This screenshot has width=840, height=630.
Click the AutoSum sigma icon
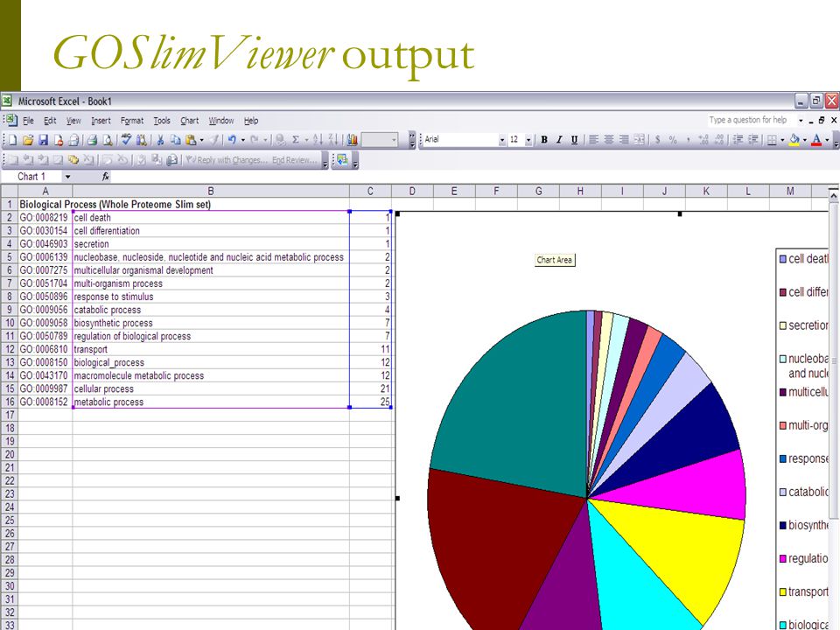point(295,140)
